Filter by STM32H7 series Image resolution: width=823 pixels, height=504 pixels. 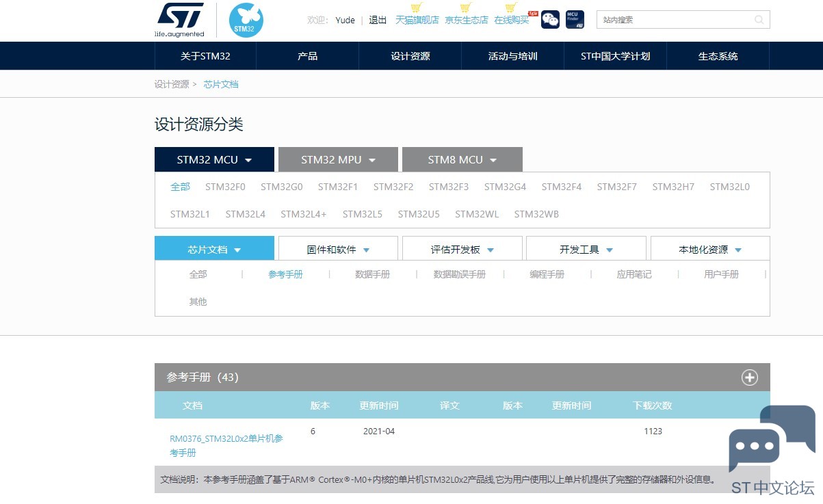(x=673, y=187)
